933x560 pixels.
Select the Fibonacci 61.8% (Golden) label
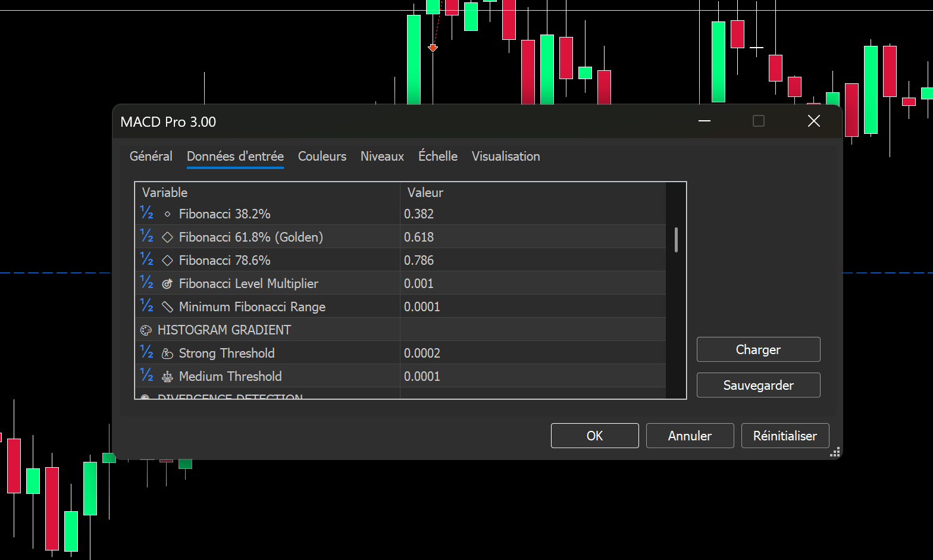[x=251, y=237]
